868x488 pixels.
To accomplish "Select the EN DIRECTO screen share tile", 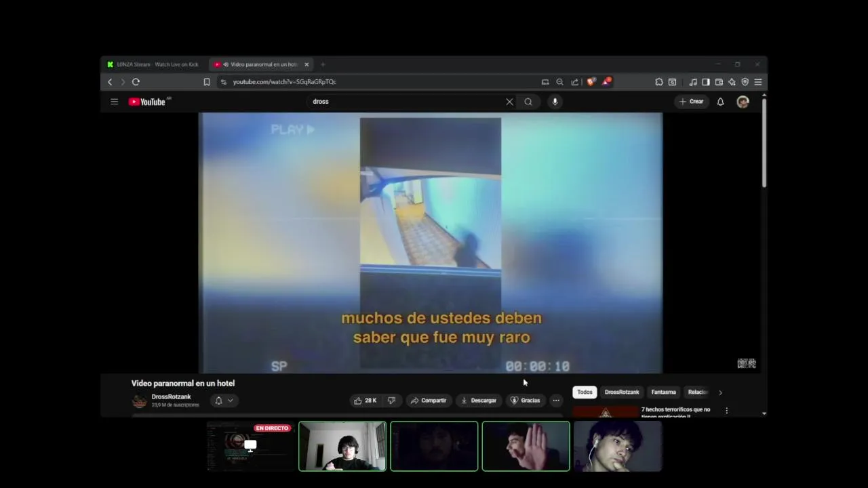I will point(250,446).
